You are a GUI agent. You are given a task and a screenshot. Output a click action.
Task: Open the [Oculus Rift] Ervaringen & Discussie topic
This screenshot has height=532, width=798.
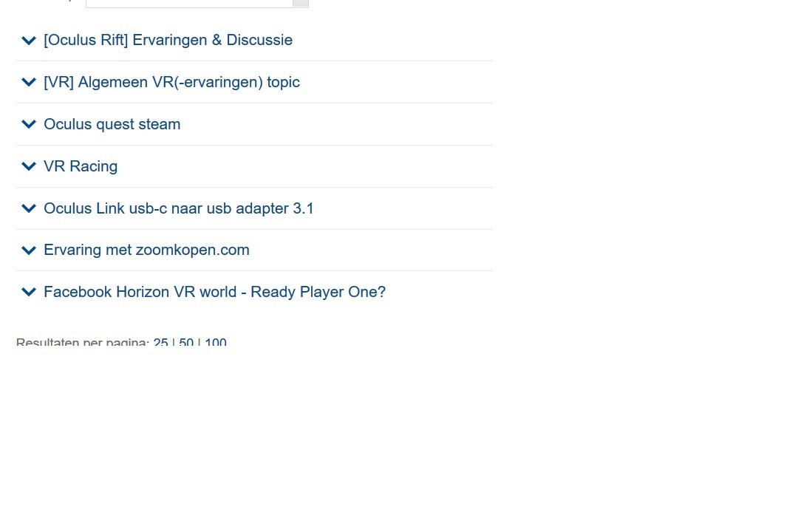pos(168,40)
